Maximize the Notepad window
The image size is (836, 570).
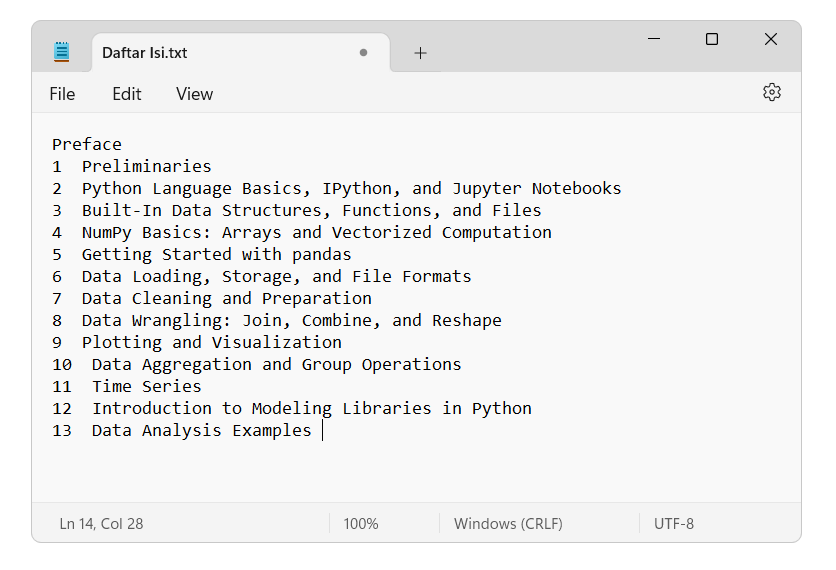click(712, 39)
